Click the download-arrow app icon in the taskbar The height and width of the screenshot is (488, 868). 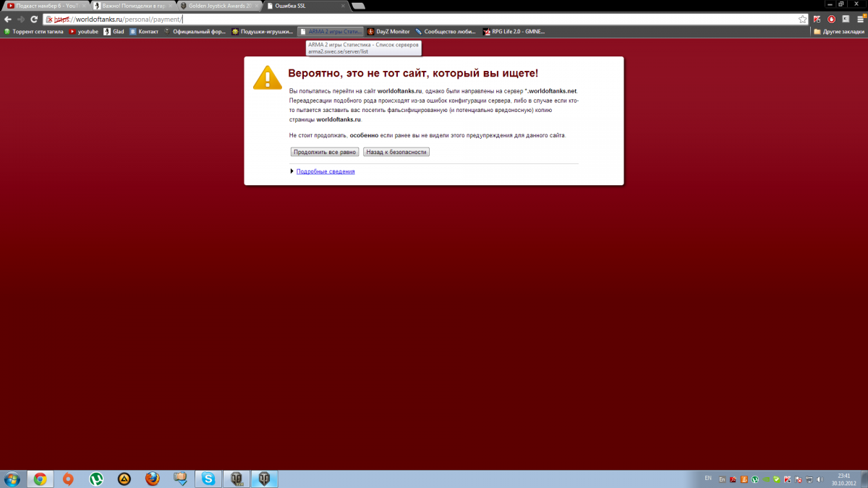tap(180, 479)
